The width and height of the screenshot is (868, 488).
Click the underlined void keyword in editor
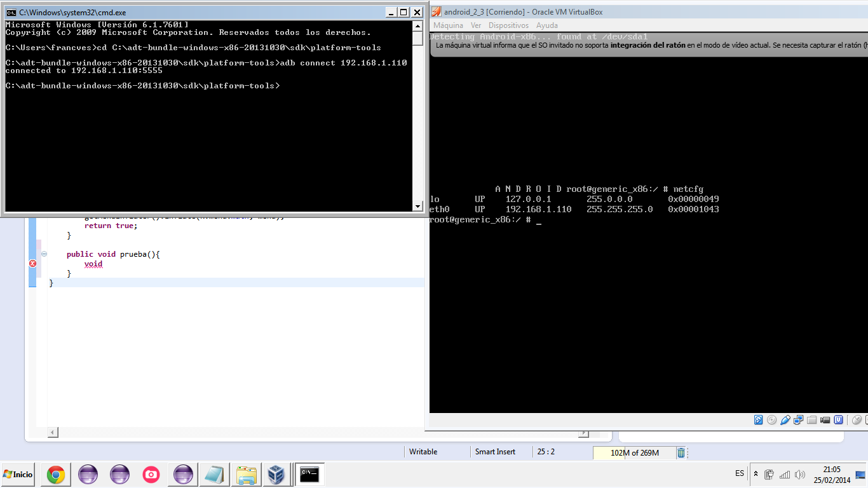click(93, 264)
